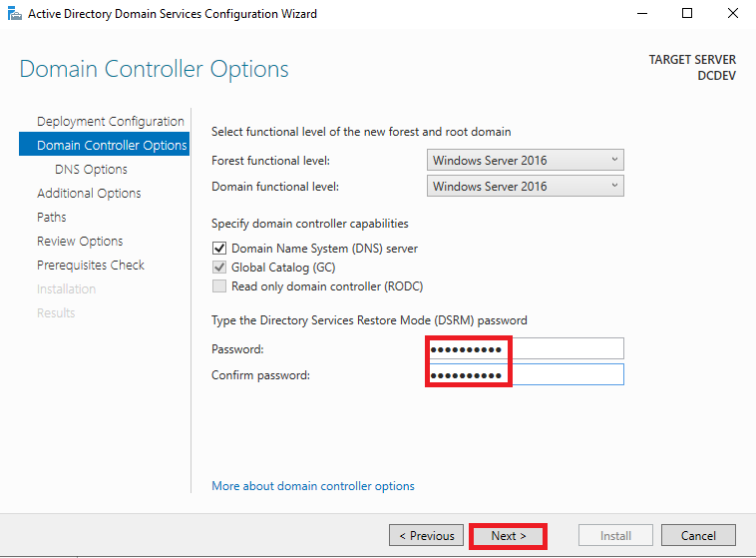Open the Domain functional level dropdown
Image resolution: width=756 pixels, height=558 pixels.
tap(525, 186)
